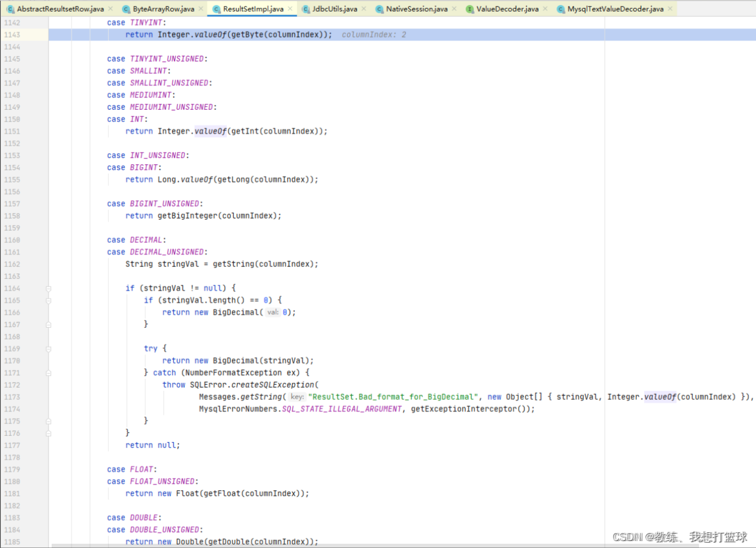Click class icon on JdbcUtils.java tab
Image resolution: width=756 pixels, height=548 pixels.
(306, 9)
